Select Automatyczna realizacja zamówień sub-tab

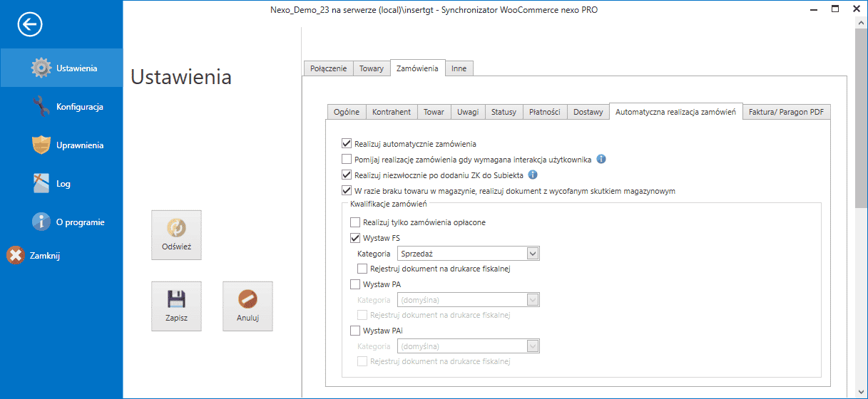pyautogui.click(x=675, y=111)
